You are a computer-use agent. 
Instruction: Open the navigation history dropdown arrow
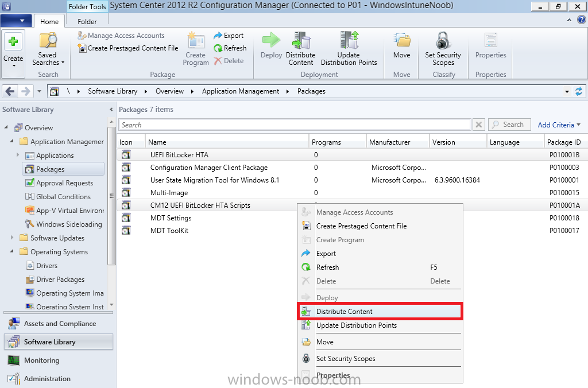[x=39, y=91]
